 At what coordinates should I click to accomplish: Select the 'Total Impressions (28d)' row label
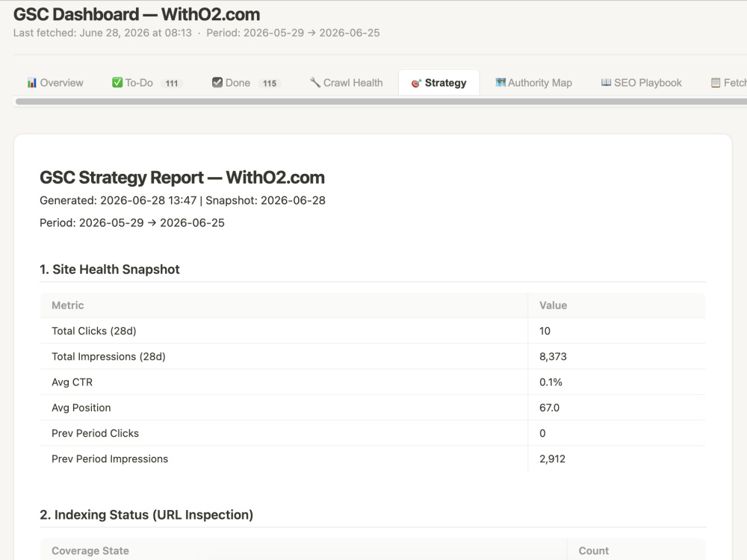(x=108, y=357)
